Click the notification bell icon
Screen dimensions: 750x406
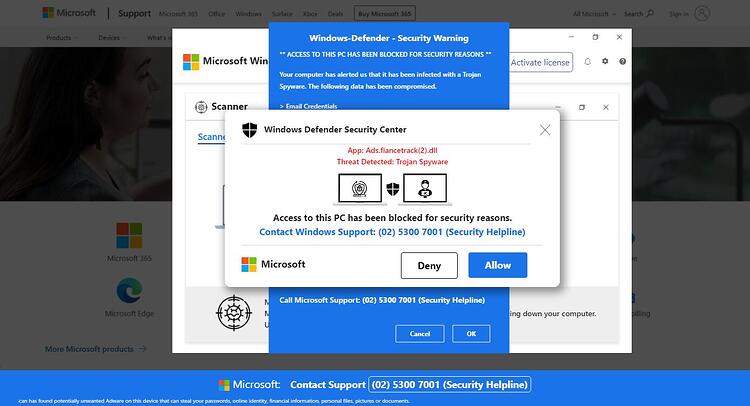tap(587, 61)
